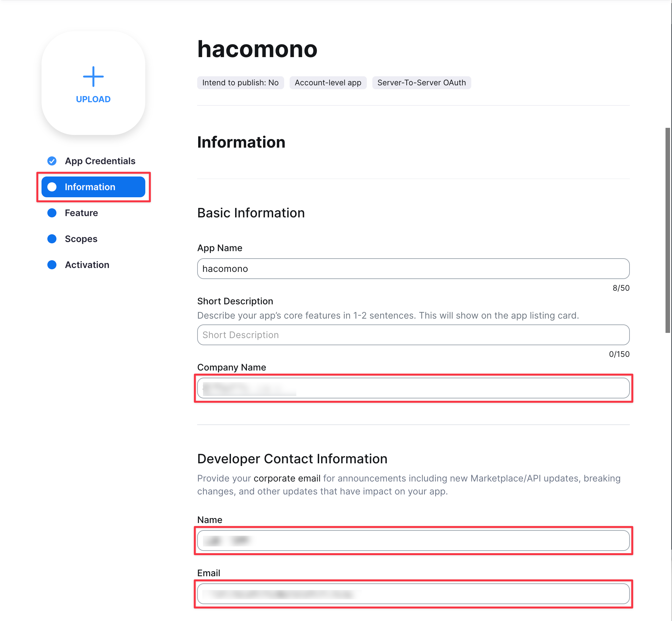Click the Company Name text field
Viewport: 672px width, 621px height.
(x=413, y=388)
